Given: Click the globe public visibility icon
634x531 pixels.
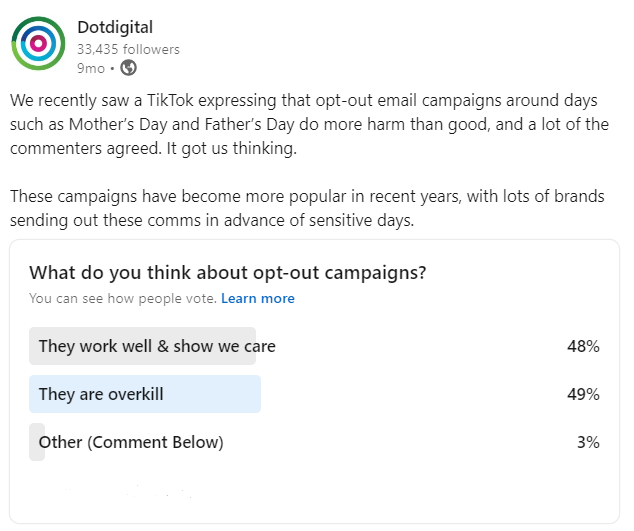Looking at the screenshot, I should click(x=128, y=68).
